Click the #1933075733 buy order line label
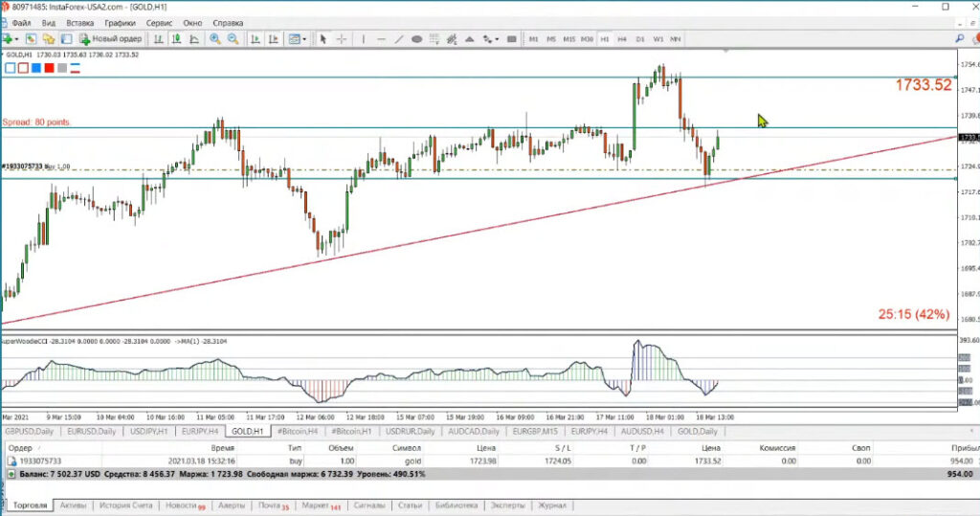The width and height of the screenshot is (980, 516). point(35,167)
